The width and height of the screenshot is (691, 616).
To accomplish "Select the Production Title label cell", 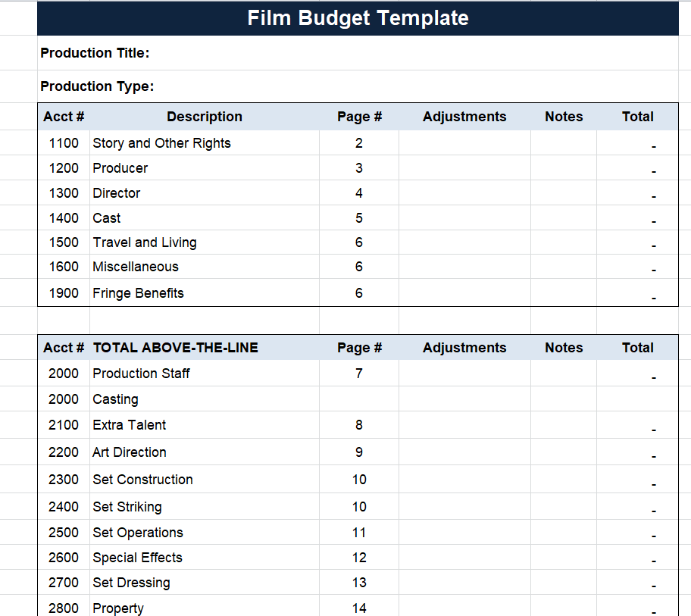I will point(95,53).
